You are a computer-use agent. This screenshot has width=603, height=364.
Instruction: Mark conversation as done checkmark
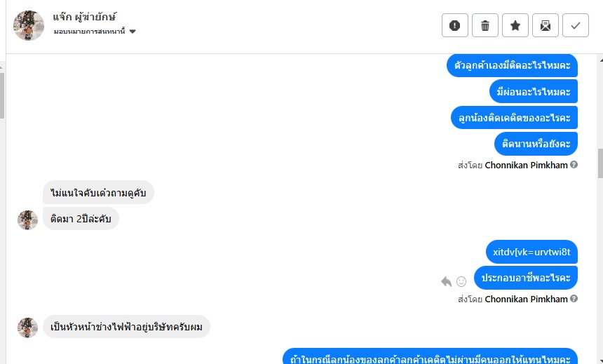(x=576, y=25)
